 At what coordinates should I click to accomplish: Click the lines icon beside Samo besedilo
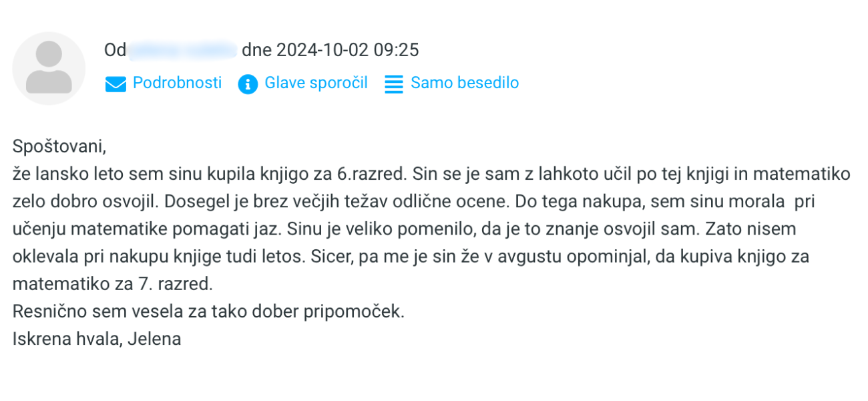[x=394, y=84]
